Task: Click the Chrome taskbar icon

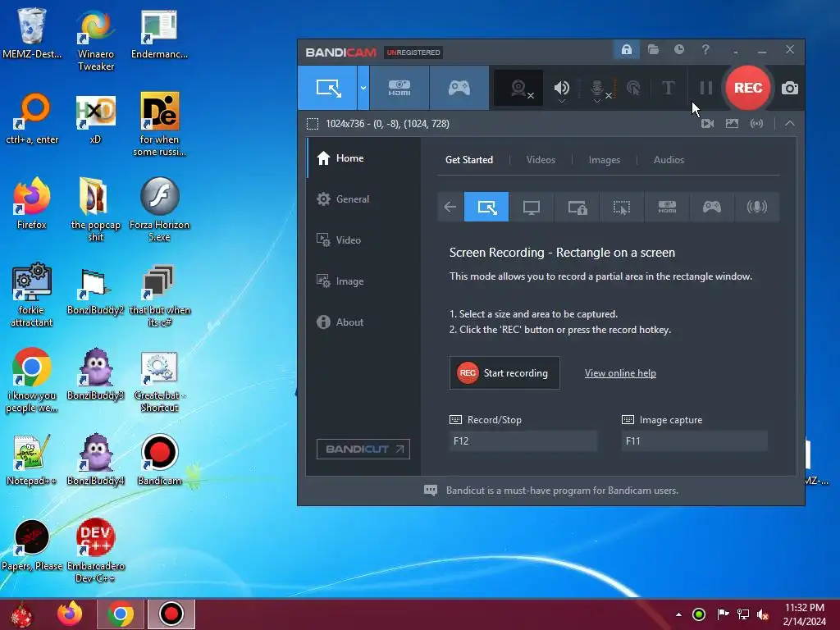Action: 120,614
